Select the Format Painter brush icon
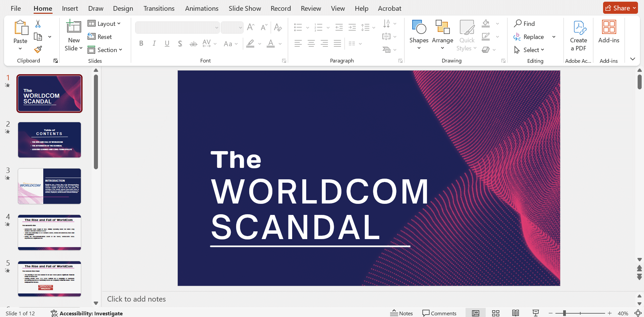The image size is (644, 317). pyautogui.click(x=38, y=50)
